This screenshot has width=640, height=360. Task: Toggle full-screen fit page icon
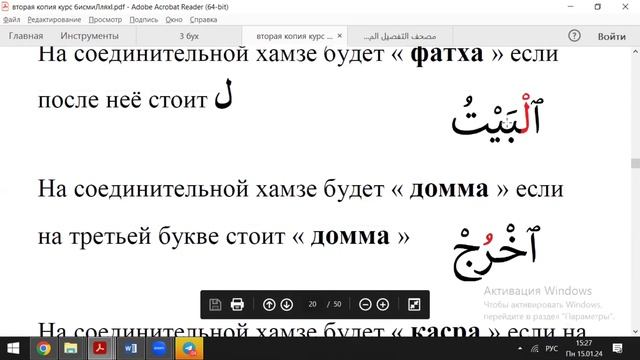(414, 304)
